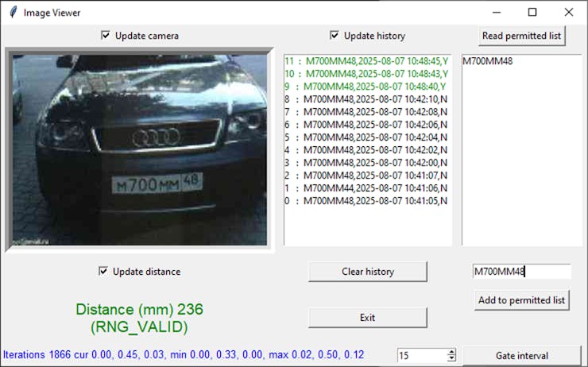
Task: Click the Exit button
Action: pyautogui.click(x=367, y=318)
